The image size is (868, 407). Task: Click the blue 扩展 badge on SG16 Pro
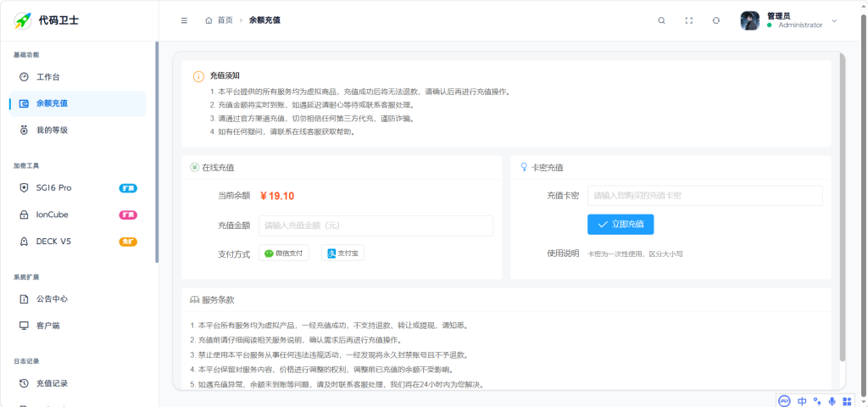coord(128,188)
